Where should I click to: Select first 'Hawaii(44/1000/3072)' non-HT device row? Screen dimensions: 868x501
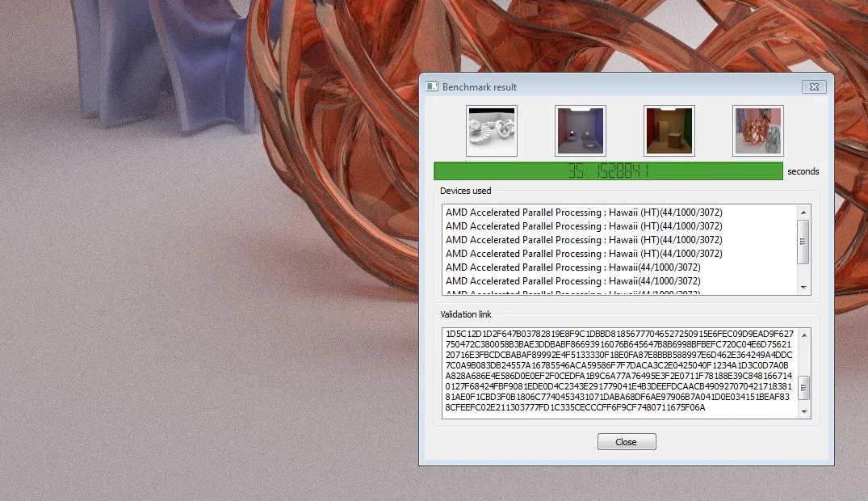point(573,267)
